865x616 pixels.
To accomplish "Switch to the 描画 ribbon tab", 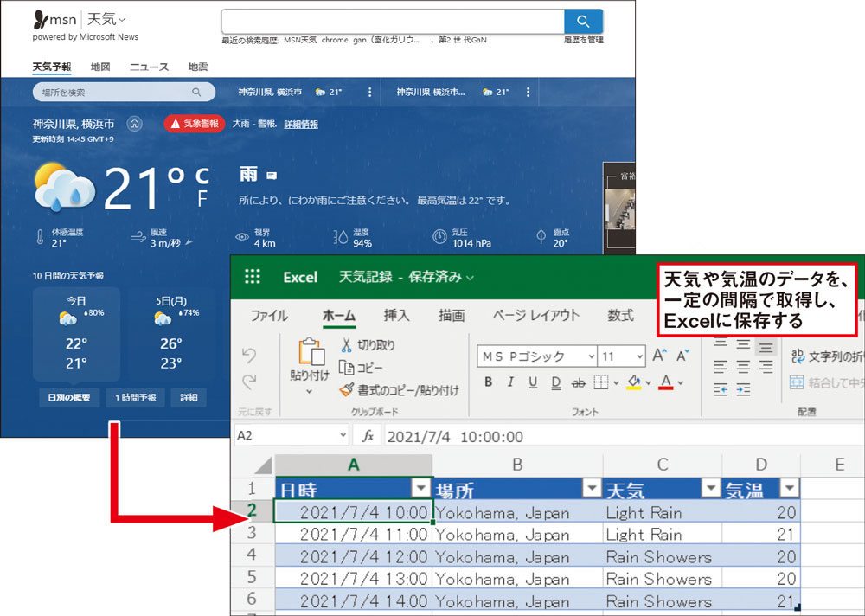I will coord(452,315).
